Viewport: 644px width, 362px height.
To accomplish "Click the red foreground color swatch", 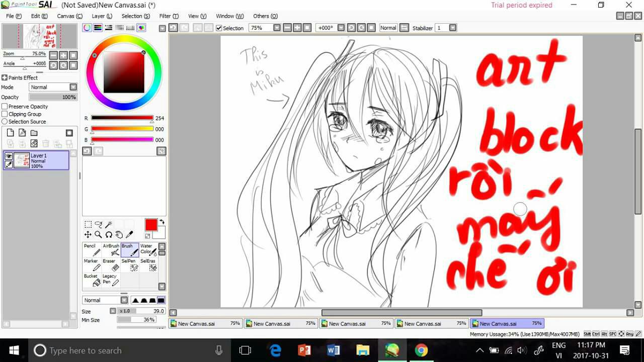I will point(151,225).
